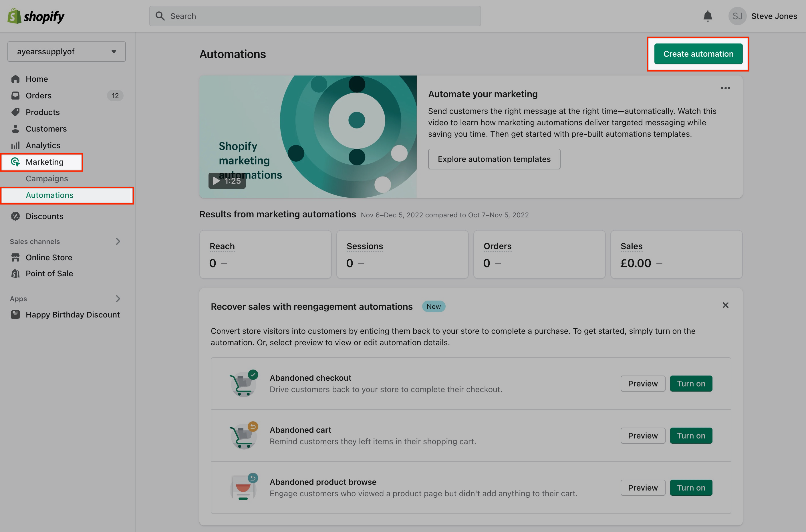This screenshot has height=532, width=806.
Task: Open Home from the sidebar
Action: coord(37,79)
